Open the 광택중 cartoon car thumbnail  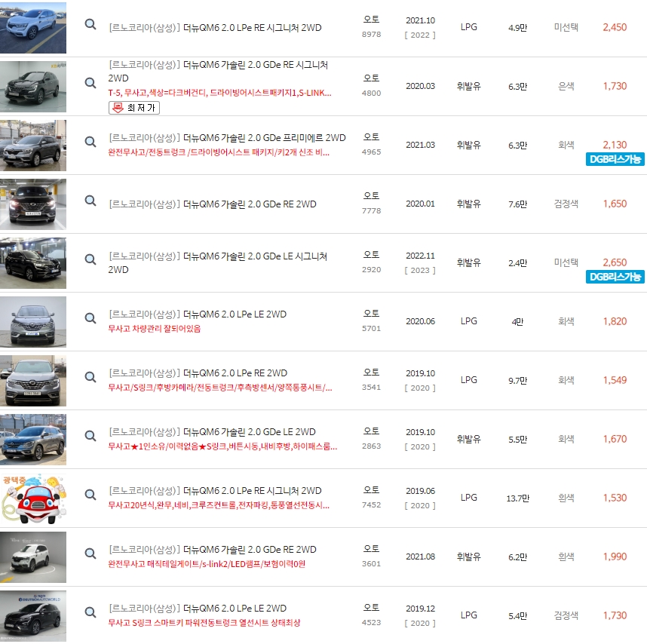(33, 498)
